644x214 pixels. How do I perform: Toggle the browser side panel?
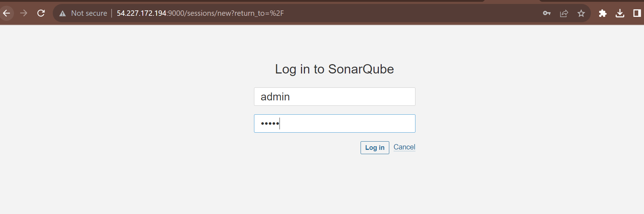637,13
